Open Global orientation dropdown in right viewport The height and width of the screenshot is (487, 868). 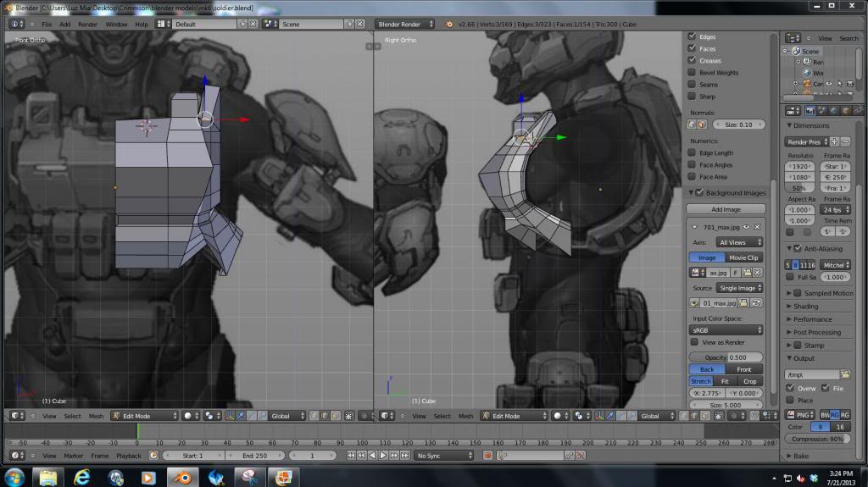[657, 416]
